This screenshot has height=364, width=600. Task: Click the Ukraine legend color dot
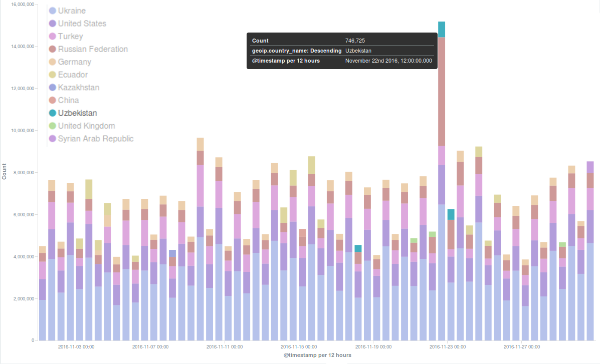(52, 11)
